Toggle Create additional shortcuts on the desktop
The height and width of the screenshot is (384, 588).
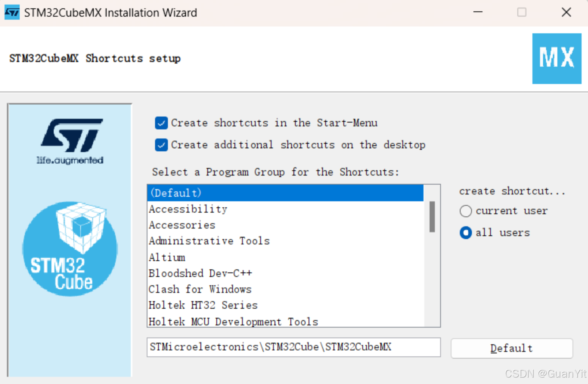point(161,145)
